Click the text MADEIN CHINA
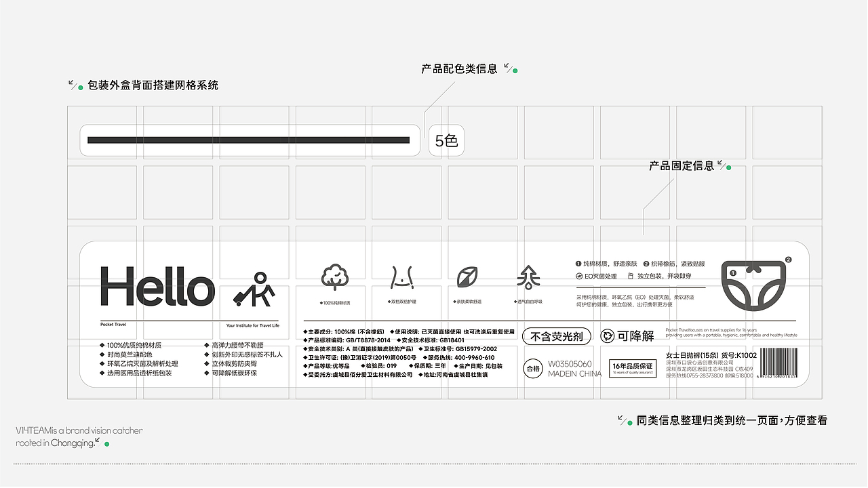 coord(574,373)
